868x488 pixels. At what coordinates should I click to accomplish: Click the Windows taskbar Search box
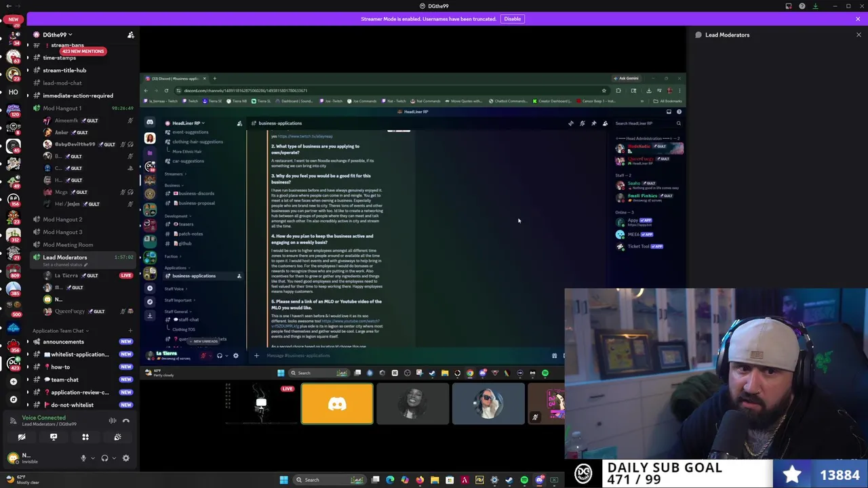pyautogui.click(x=330, y=480)
